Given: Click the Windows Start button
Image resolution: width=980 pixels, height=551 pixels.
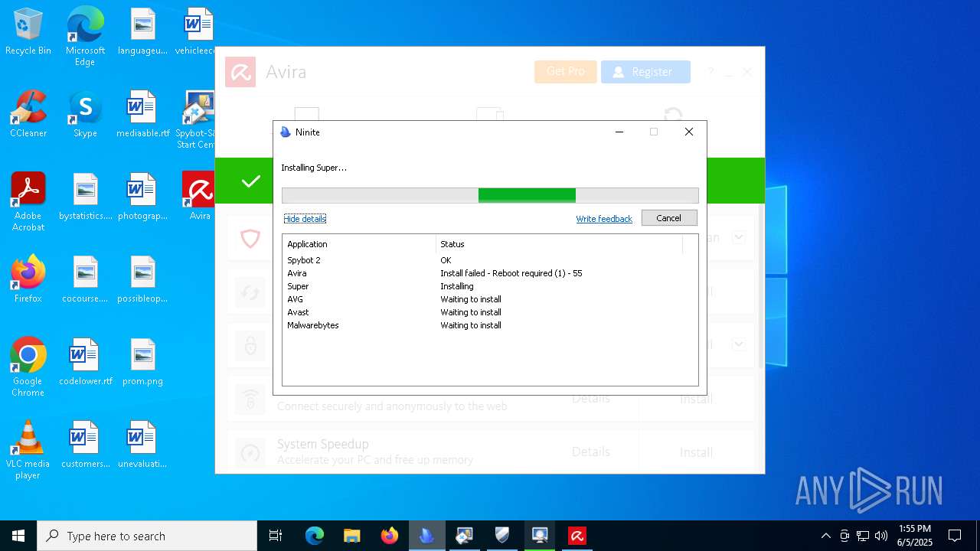Looking at the screenshot, I should tap(18, 536).
